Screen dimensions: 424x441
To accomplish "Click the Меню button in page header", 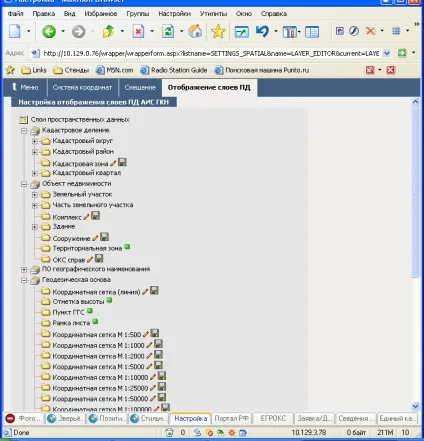I will (x=25, y=87).
